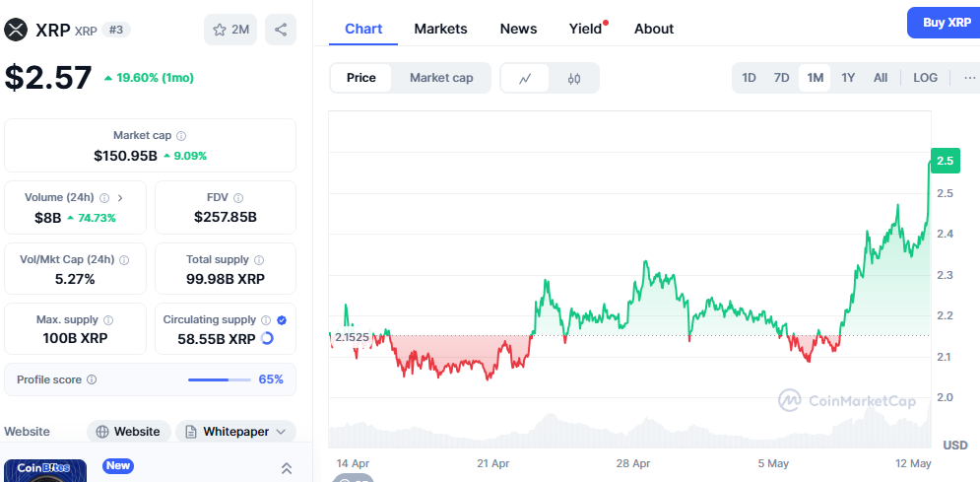Switch to line chart view
This screenshot has height=482, width=980.
coord(525,78)
